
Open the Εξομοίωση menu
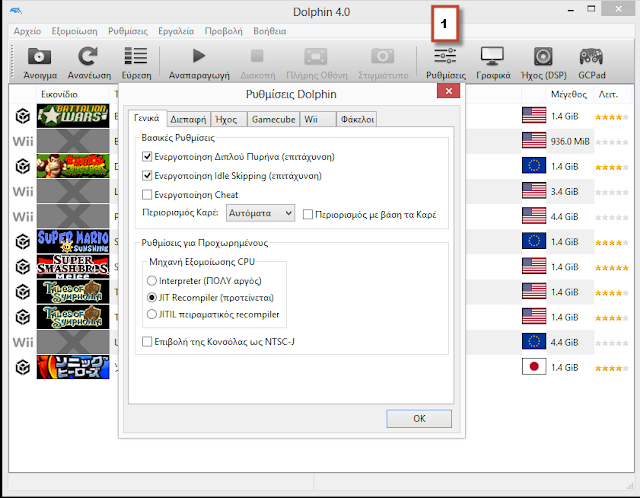[x=74, y=31]
